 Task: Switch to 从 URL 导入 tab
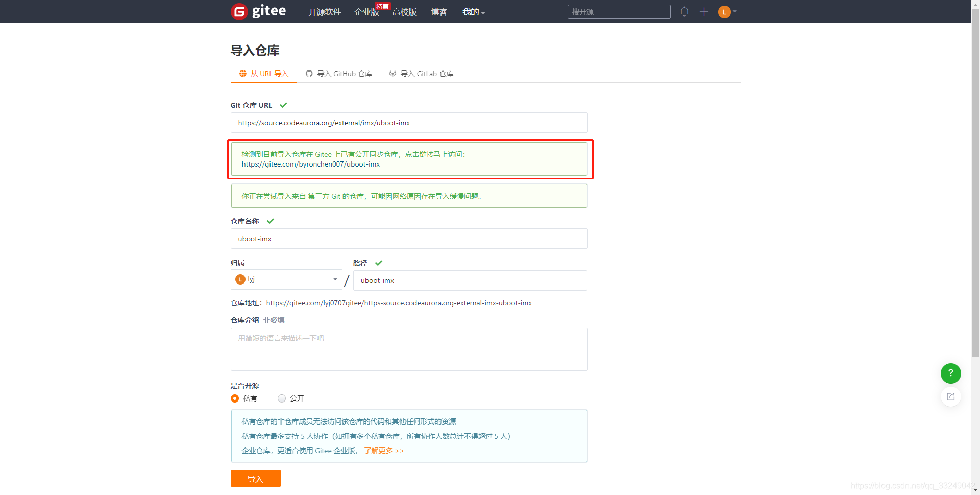point(264,74)
